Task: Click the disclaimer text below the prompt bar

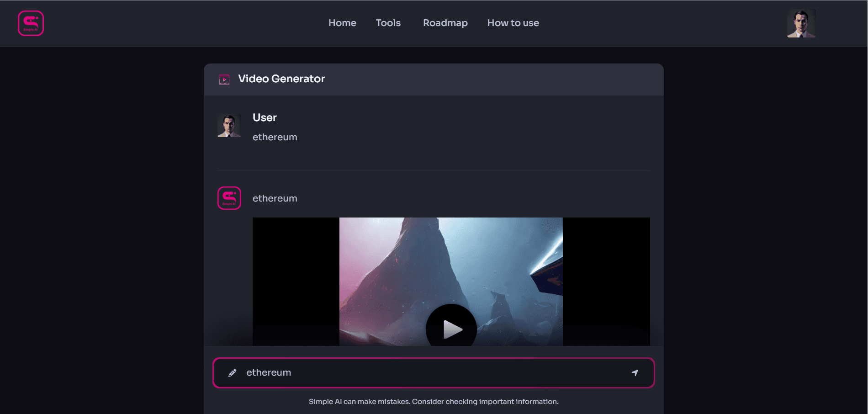Action: pyautogui.click(x=433, y=401)
